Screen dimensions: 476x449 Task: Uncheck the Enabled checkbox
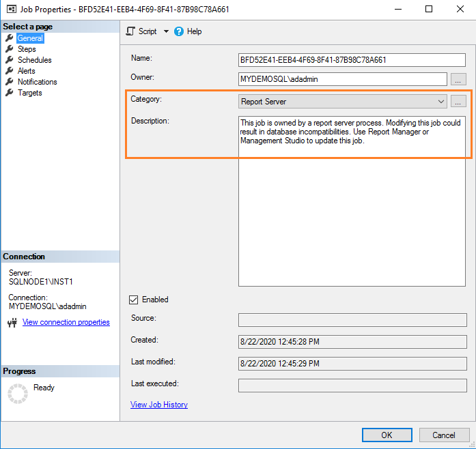click(134, 300)
